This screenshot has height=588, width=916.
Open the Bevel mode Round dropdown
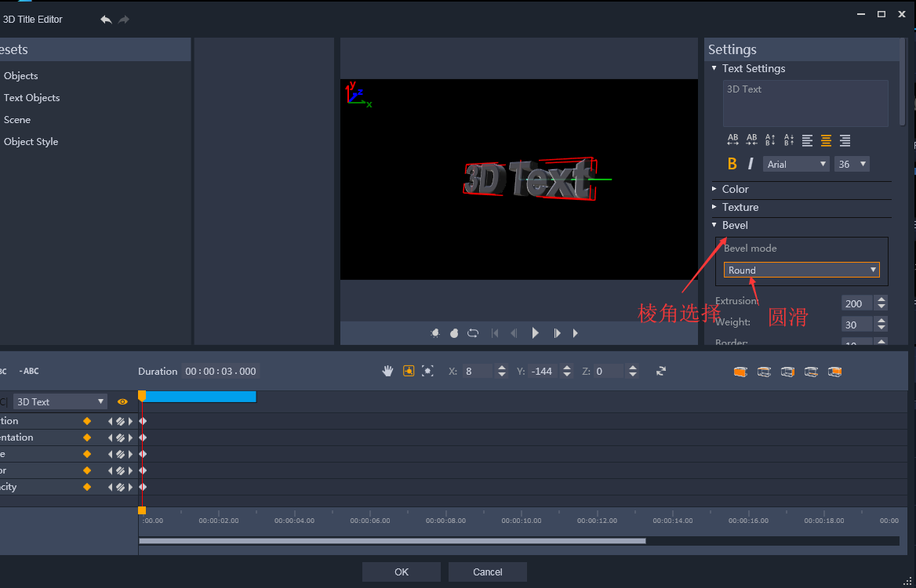(801, 270)
